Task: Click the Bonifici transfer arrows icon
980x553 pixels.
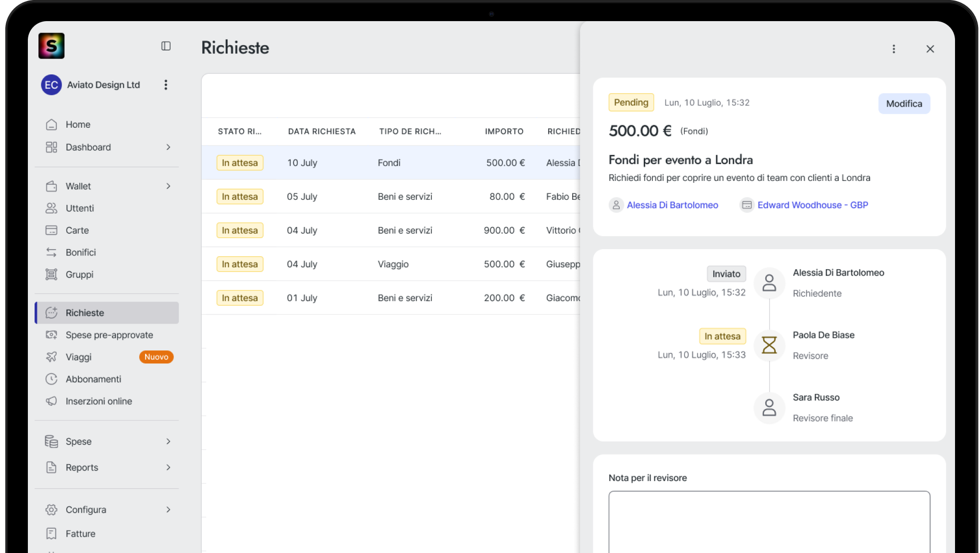Action: (51, 252)
